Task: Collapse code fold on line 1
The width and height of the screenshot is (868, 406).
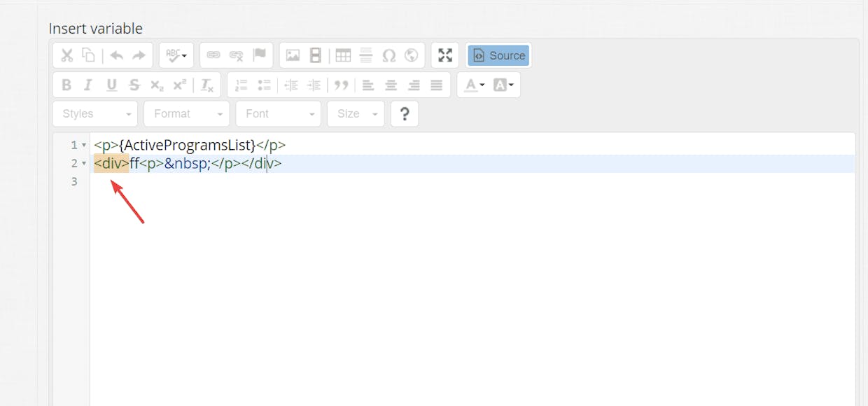Action: (84, 146)
